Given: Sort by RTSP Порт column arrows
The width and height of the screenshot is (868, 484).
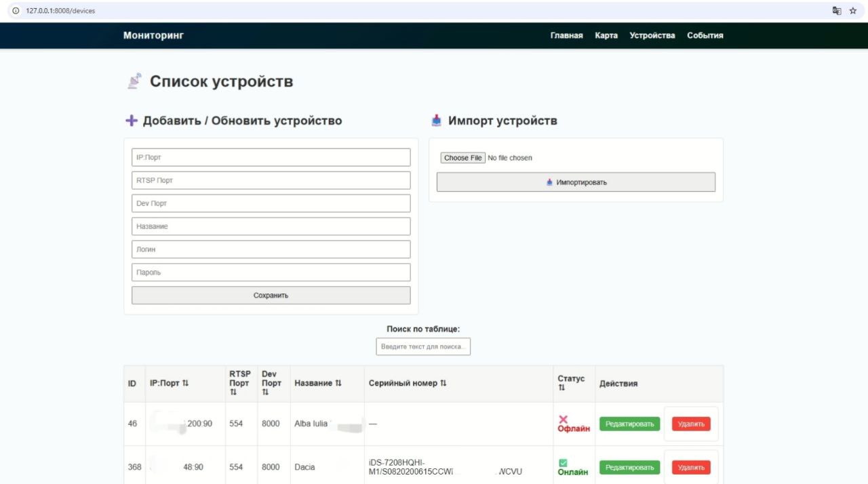Looking at the screenshot, I should click(233, 392).
